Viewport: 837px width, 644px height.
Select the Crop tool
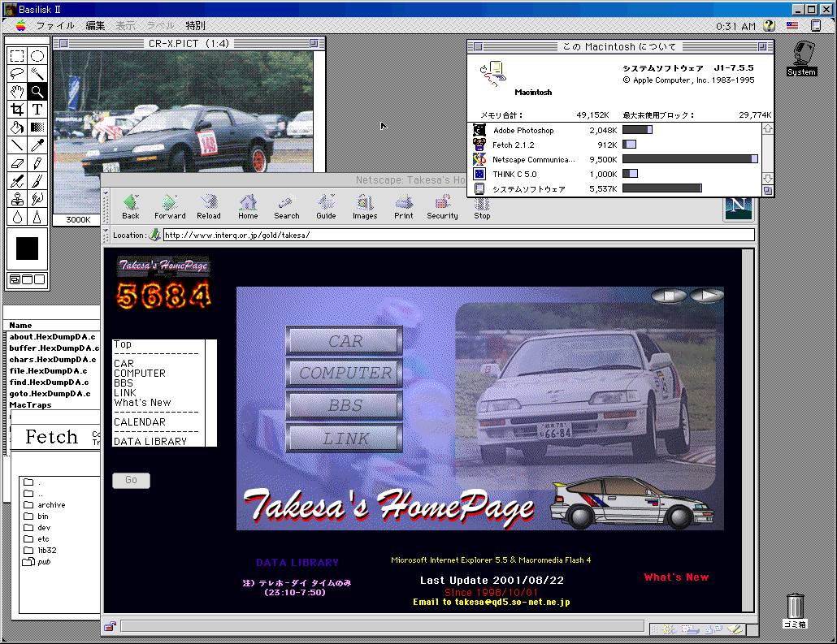click(x=17, y=110)
